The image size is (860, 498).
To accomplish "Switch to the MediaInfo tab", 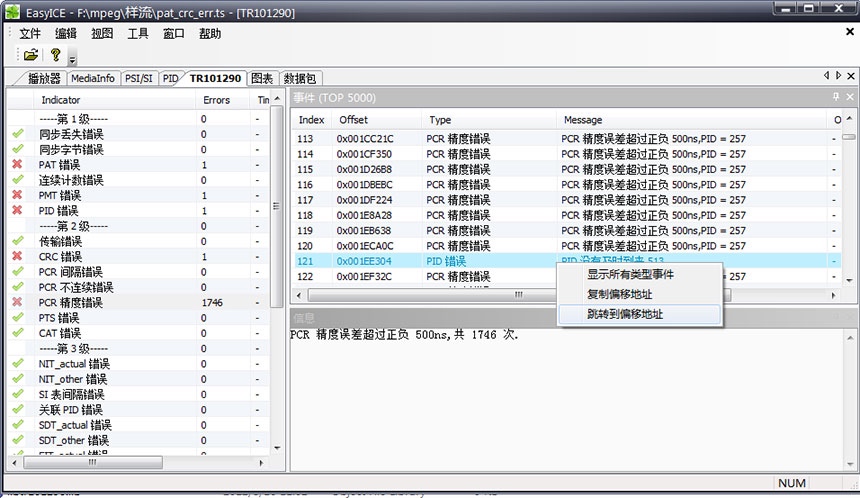I will tap(92, 78).
